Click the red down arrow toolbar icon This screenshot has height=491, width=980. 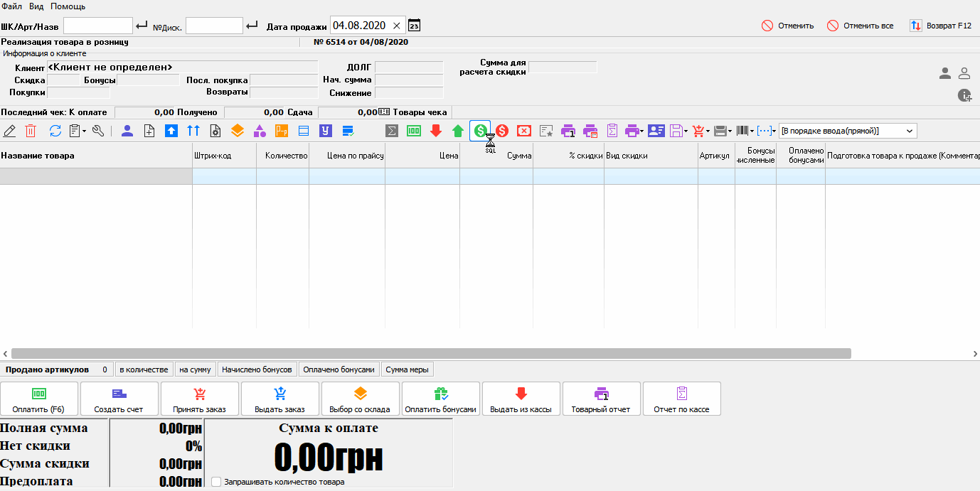click(436, 131)
